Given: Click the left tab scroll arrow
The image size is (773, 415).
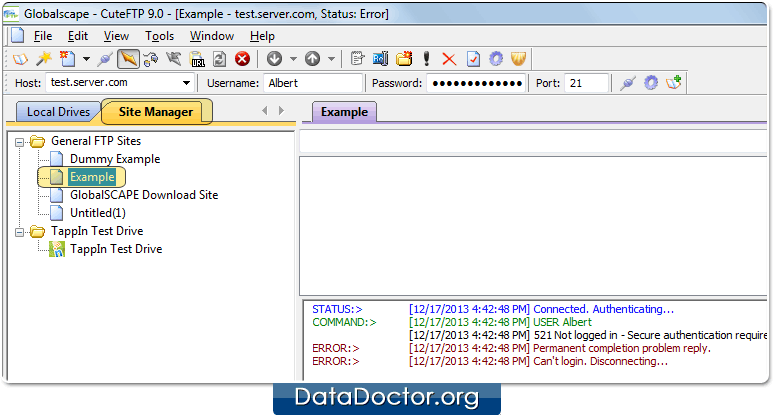Looking at the screenshot, I should pos(265,110).
